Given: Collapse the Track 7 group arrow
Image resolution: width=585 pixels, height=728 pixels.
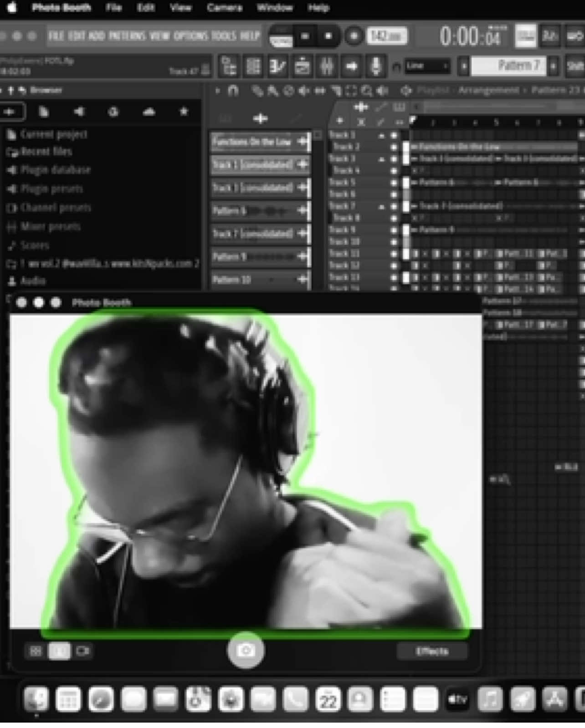Looking at the screenshot, I should coord(381,206).
